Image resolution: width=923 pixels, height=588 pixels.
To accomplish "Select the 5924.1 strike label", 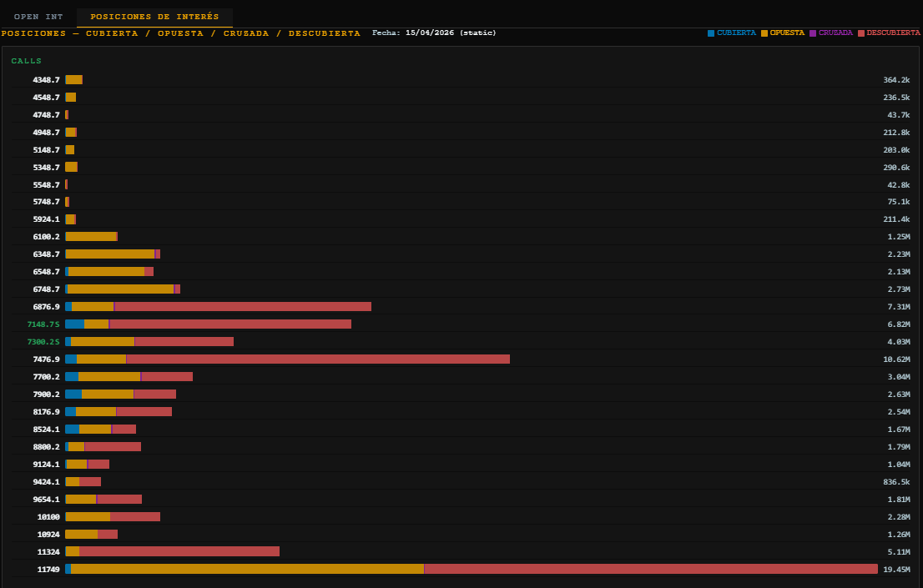I will pyautogui.click(x=46, y=219).
